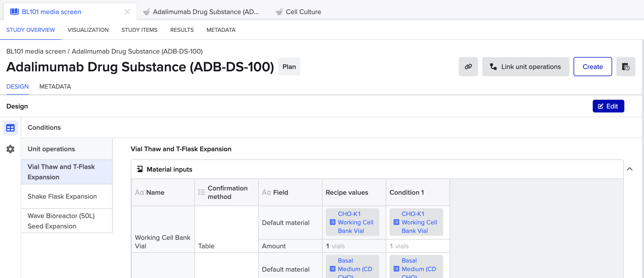Image resolution: width=644 pixels, height=278 pixels.
Task: Open the RESULTS tab
Action: tap(182, 30)
